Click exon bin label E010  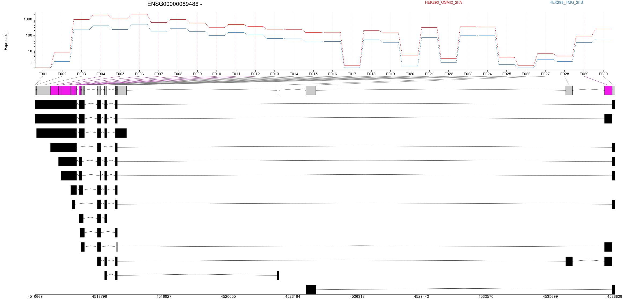[x=217, y=74]
